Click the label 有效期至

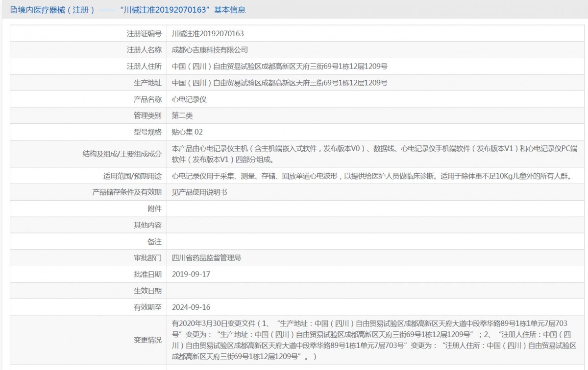tap(147, 307)
